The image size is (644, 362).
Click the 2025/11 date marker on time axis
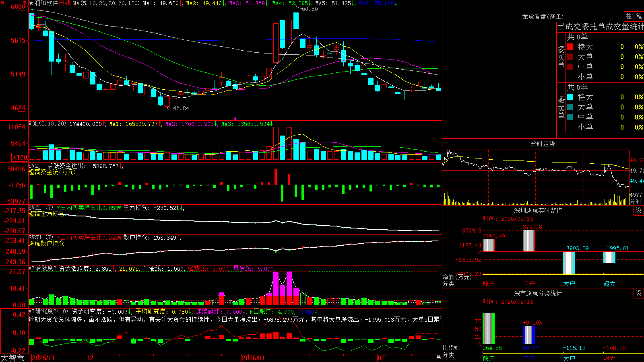pyautogui.click(x=43, y=358)
